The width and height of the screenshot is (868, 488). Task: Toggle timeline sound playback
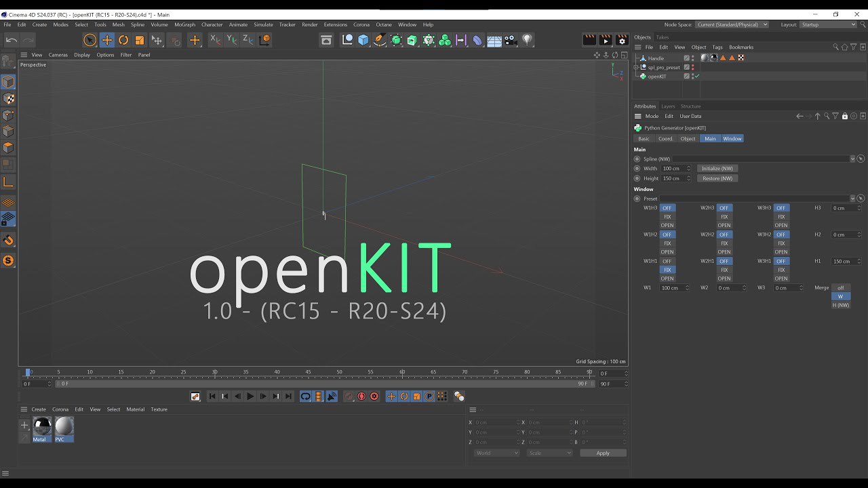332,396
